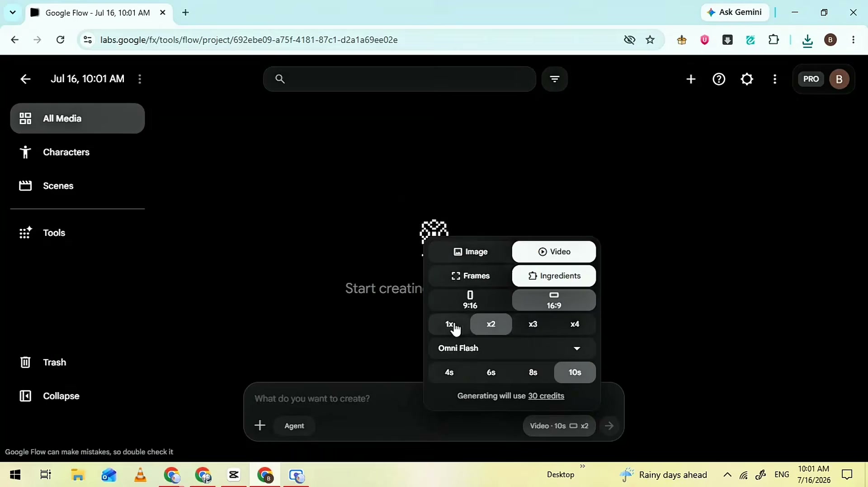Set output count to x4

(x=575, y=324)
